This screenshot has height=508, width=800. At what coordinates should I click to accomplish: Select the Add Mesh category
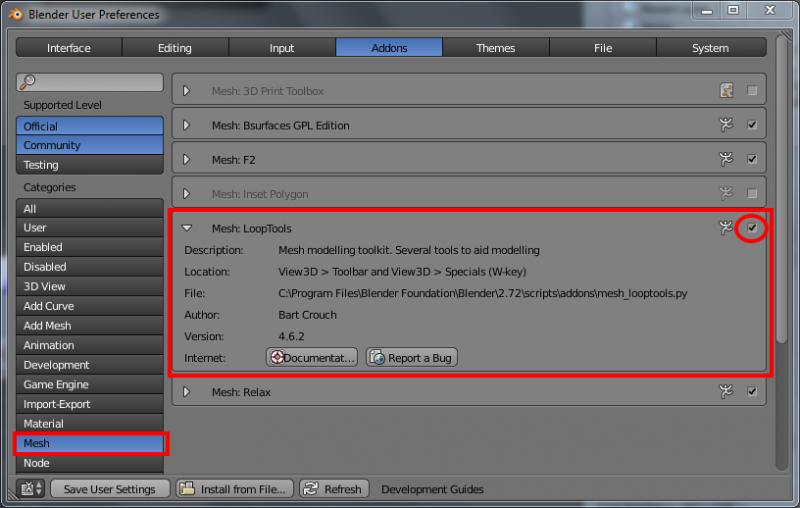(90, 325)
